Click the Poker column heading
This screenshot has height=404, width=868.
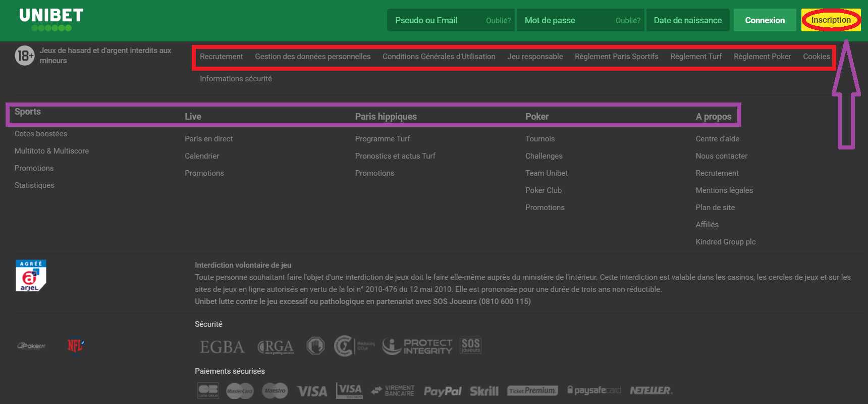537,117
